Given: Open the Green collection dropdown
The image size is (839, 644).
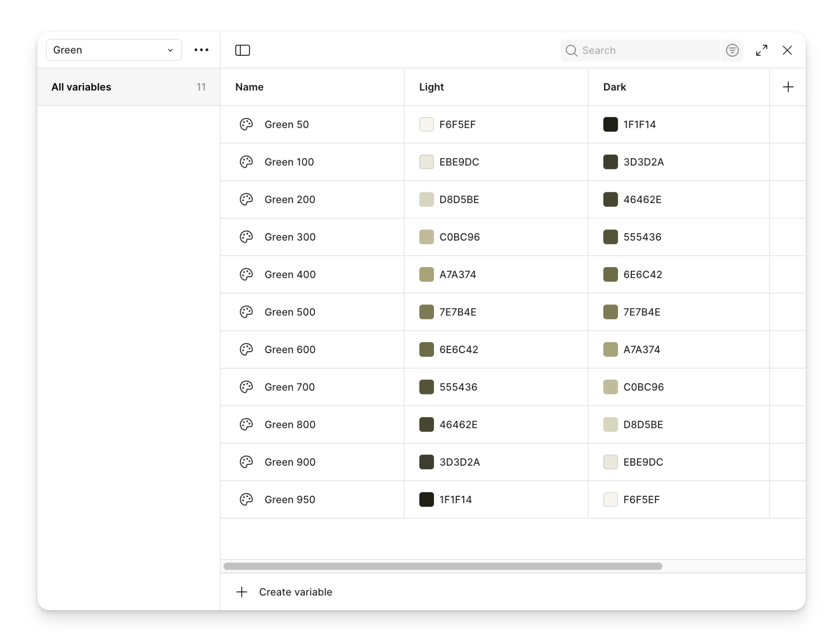Looking at the screenshot, I should coord(114,50).
